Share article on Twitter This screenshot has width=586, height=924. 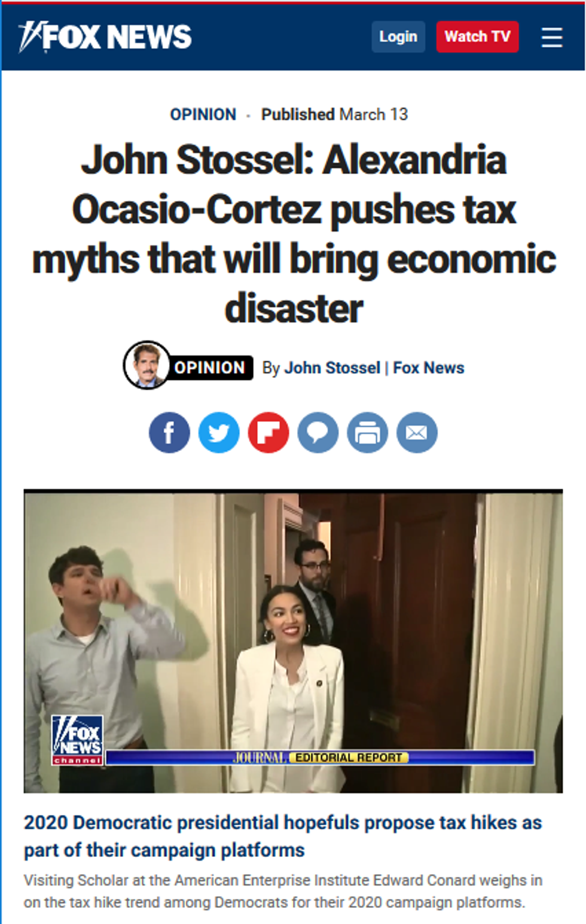pos(219,432)
